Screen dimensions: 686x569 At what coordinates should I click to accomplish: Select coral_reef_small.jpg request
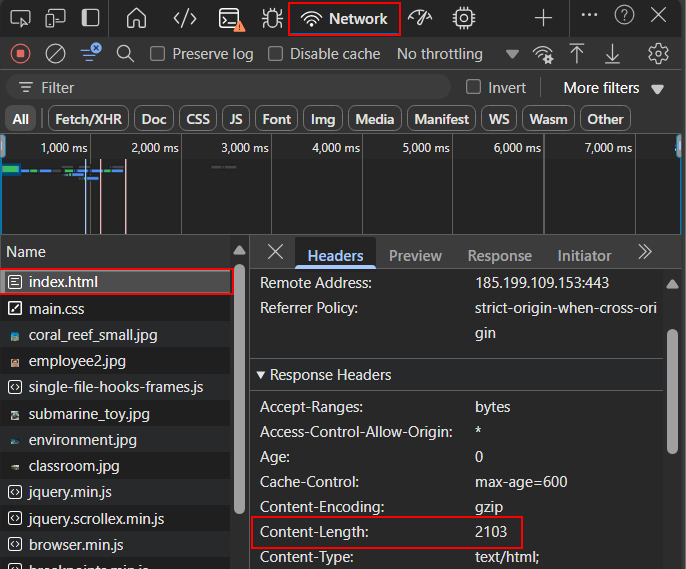click(116, 335)
